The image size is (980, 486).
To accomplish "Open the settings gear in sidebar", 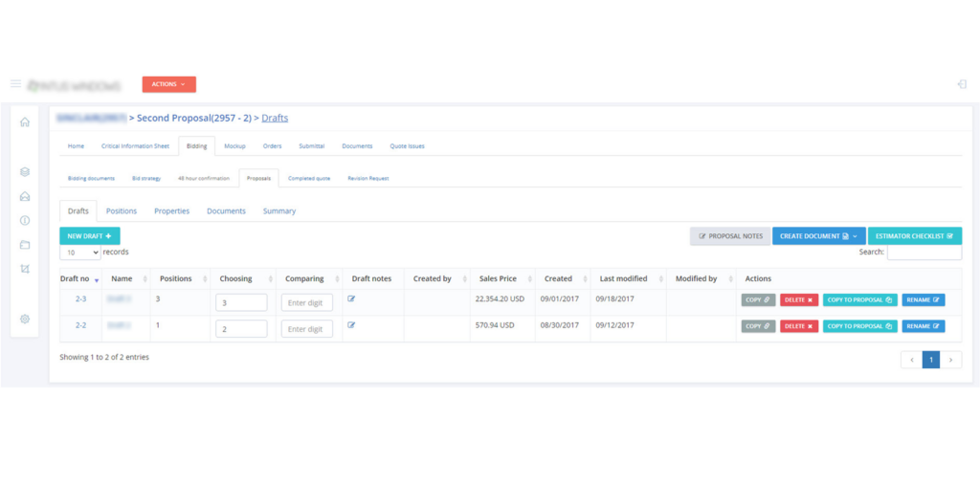I will [25, 319].
